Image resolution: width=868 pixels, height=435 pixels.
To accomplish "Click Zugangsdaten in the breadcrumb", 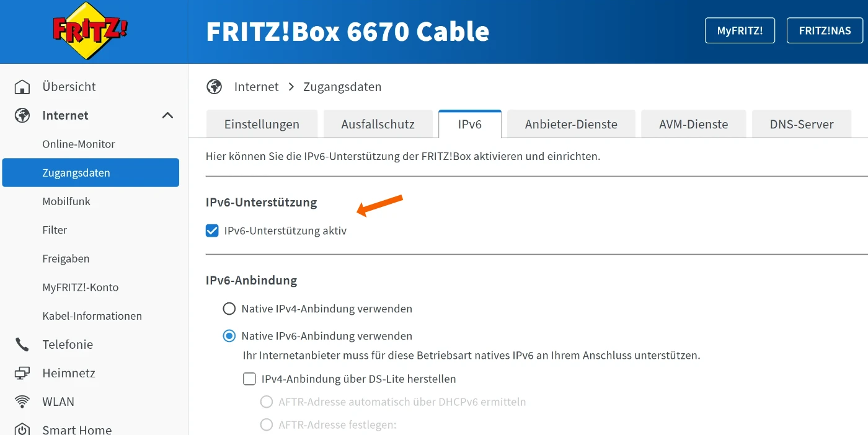I will click(x=342, y=87).
